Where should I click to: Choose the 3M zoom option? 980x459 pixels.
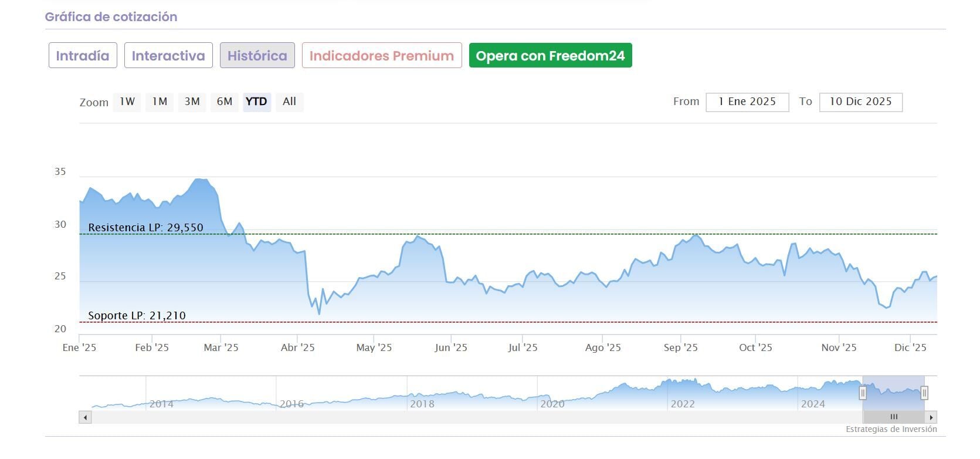tap(192, 102)
